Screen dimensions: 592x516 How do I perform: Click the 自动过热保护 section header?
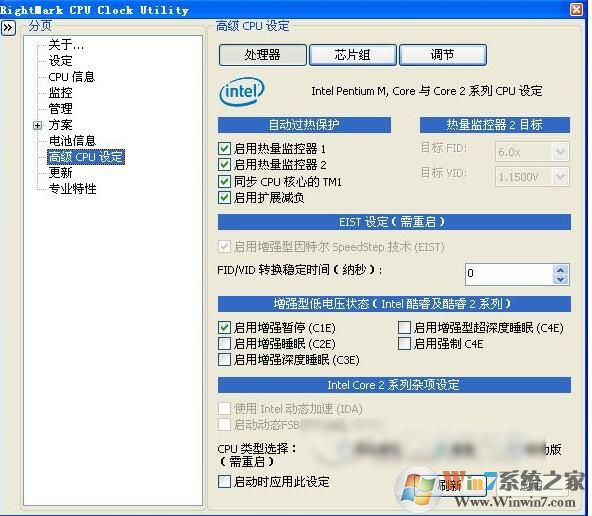coord(304,125)
